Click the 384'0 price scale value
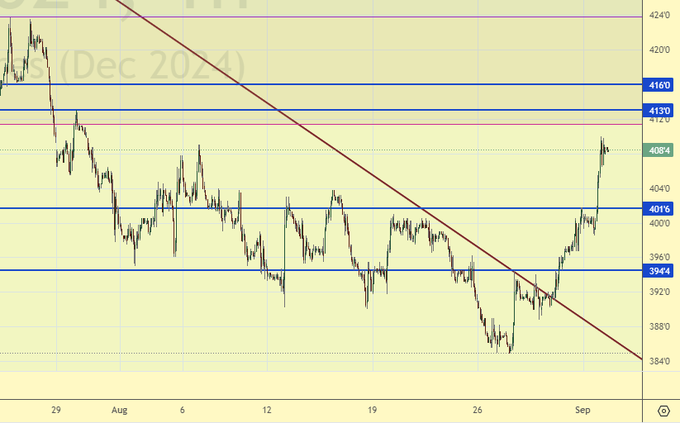The image size is (680, 423). tap(660, 361)
